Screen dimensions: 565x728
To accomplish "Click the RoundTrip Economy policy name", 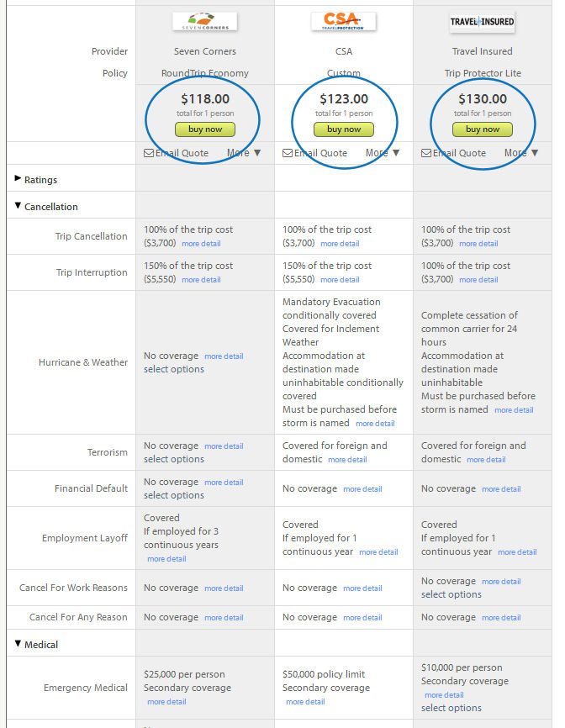I will point(205,73).
